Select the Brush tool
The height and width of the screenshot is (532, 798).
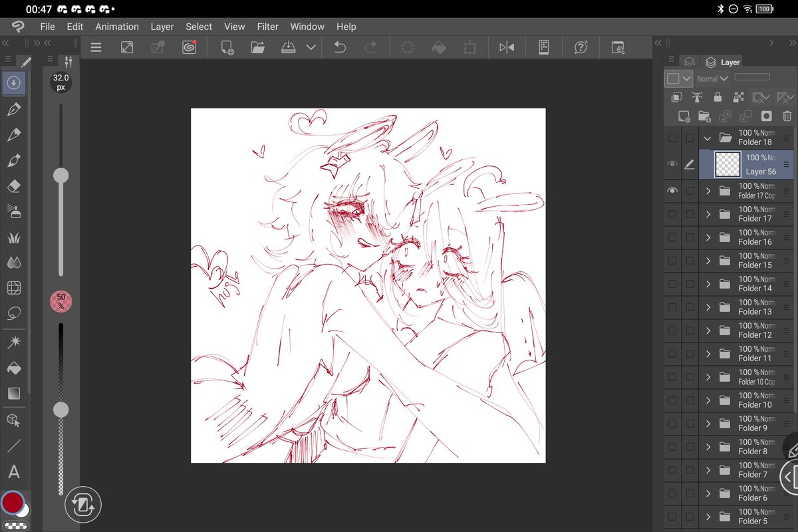click(13, 161)
